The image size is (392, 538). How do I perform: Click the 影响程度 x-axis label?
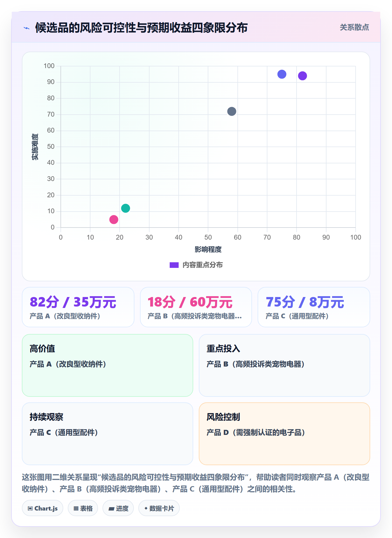208,249
